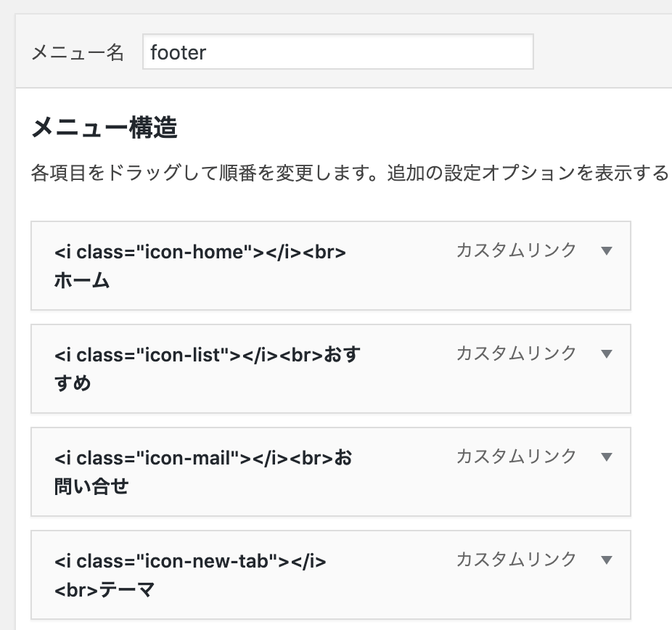Click the メニュー名 text field containing footer

click(337, 52)
